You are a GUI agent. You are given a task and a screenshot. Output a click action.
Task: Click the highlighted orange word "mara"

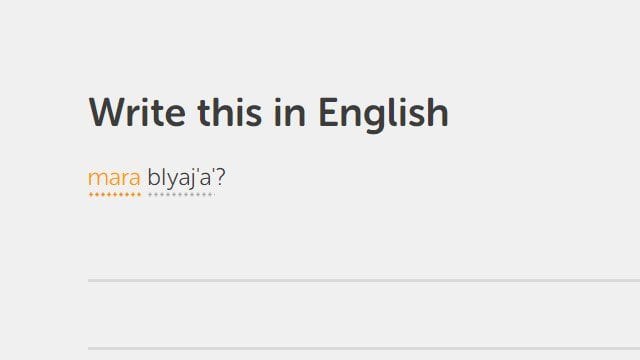[x=114, y=178]
